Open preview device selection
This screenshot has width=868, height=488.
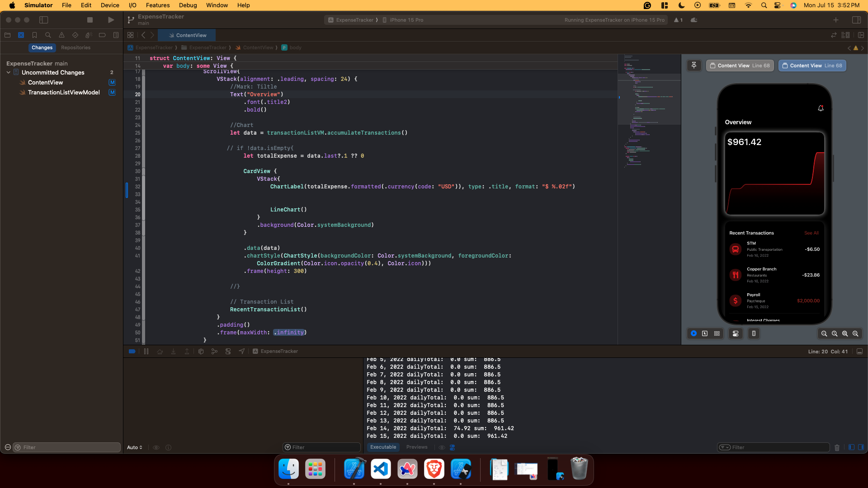coord(754,333)
